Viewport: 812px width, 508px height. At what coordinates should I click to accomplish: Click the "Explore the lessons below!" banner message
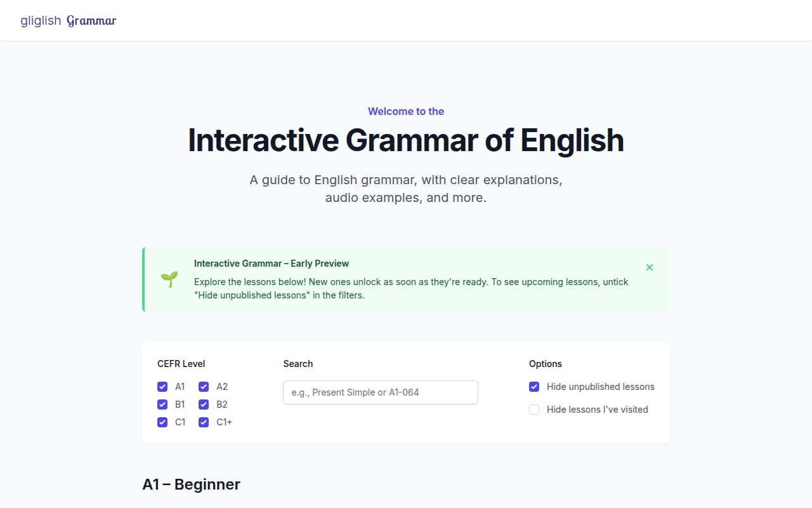[x=411, y=288]
